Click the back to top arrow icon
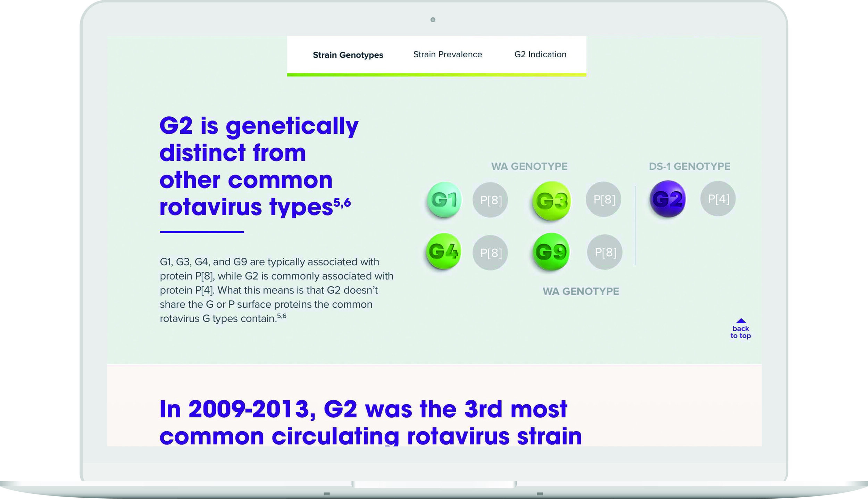The width and height of the screenshot is (868, 499). pos(741,321)
